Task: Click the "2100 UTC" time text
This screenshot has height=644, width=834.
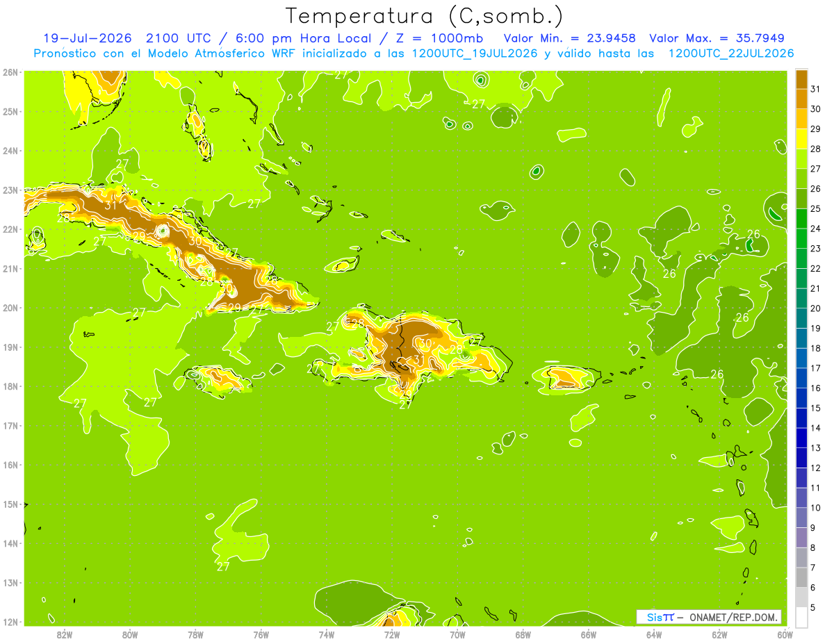Action: (x=179, y=38)
